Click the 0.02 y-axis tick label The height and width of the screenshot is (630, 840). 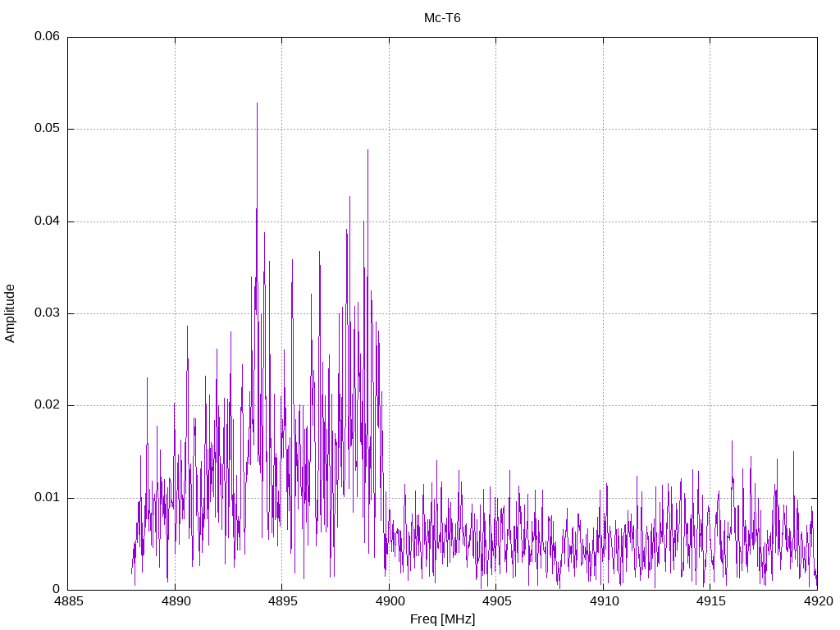coord(47,405)
